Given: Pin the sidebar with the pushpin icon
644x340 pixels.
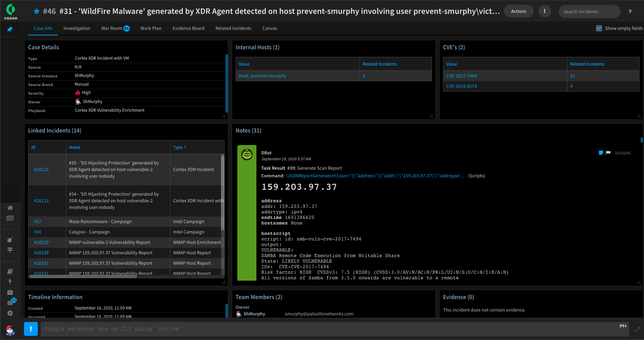Looking at the screenshot, I should click(x=10, y=29).
